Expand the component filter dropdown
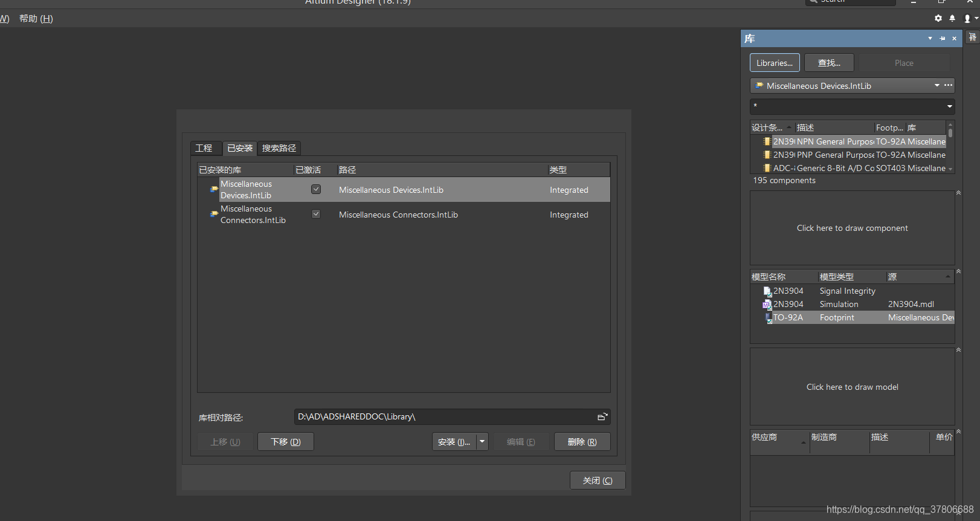 pyautogui.click(x=950, y=106)
